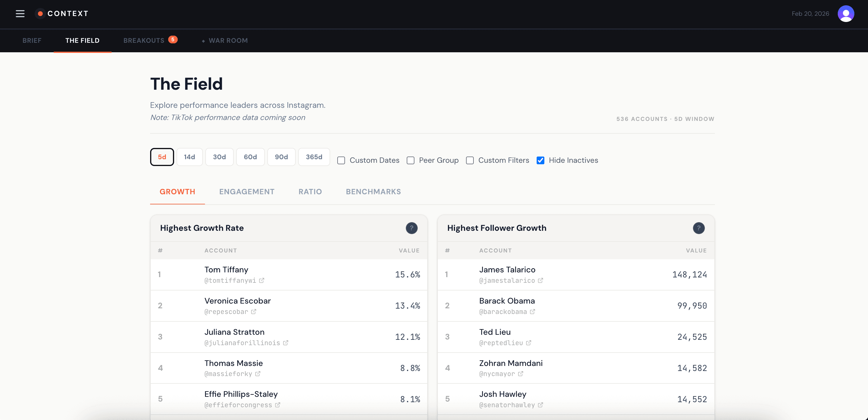Enable the Custom Dates checkbox

[x=341, y=161]
